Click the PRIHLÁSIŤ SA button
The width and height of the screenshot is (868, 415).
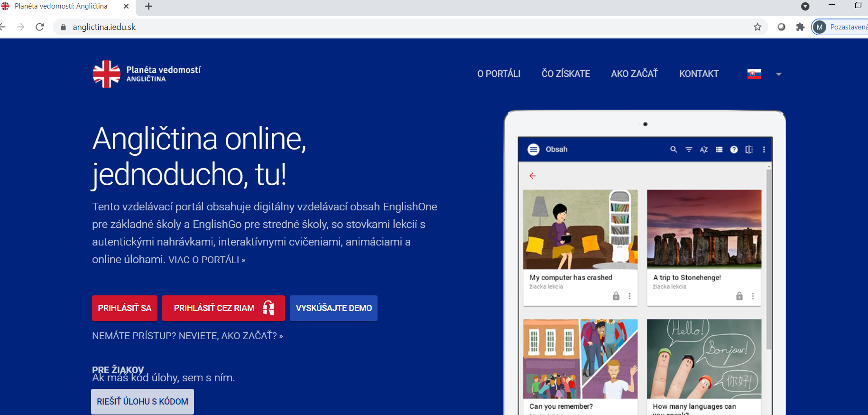[125, 308]
